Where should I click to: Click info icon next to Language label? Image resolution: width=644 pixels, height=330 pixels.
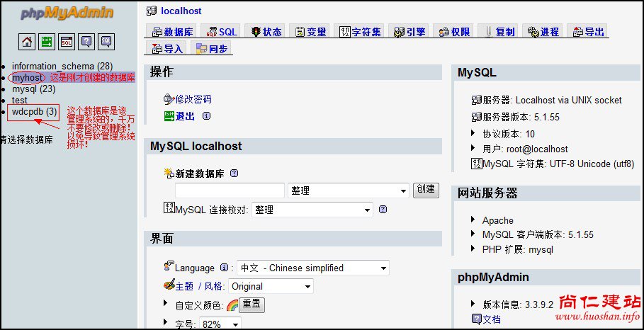[x=224, y=268]
